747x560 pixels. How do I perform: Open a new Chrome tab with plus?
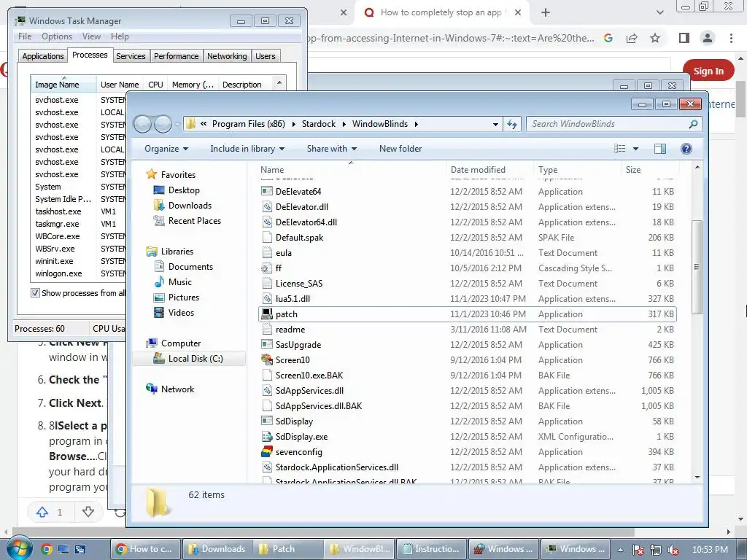click(546, 12)
